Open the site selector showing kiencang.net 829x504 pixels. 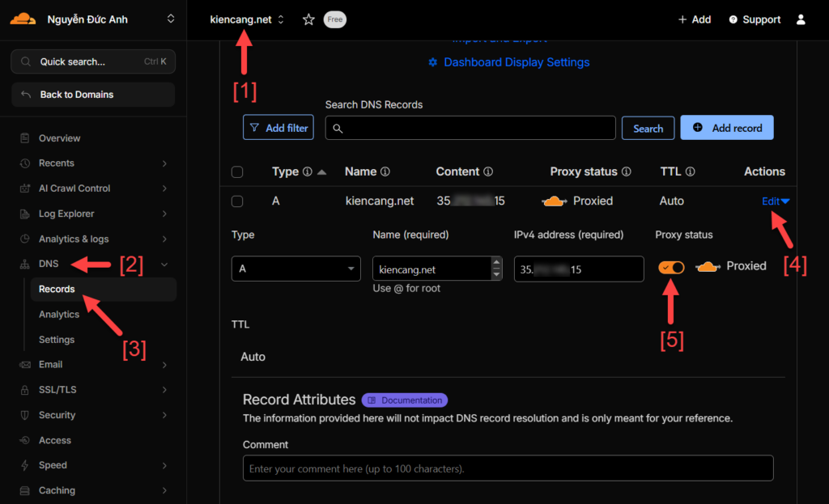[244, 19]
